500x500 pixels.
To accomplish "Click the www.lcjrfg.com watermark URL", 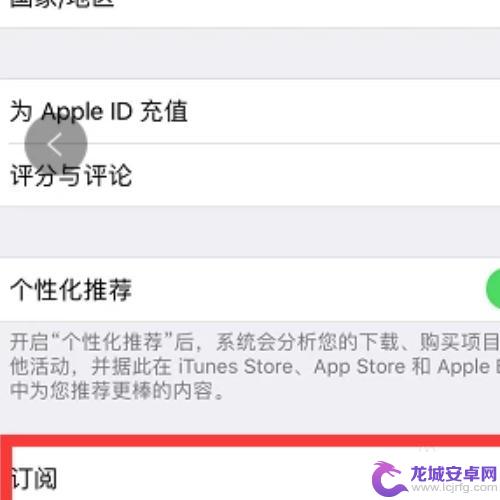I will coord(454,488).
